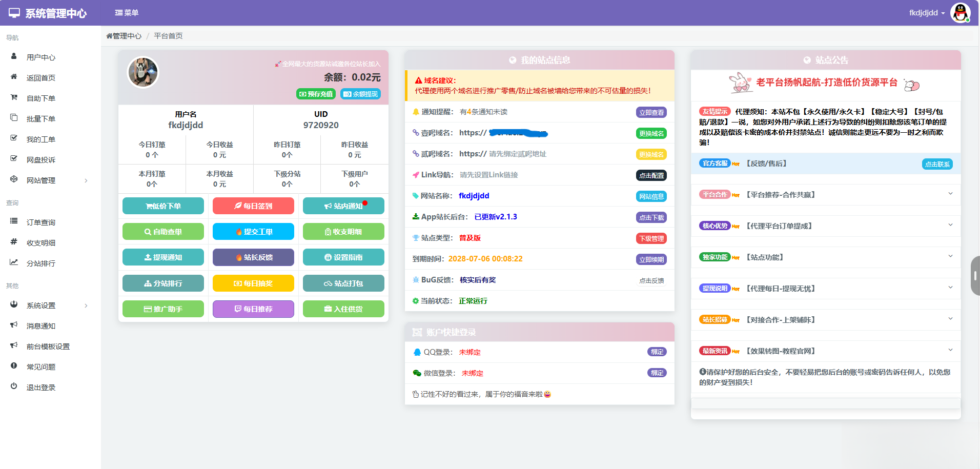
Task: Click 预存充值 to top up balance
Action: point(316,94)
